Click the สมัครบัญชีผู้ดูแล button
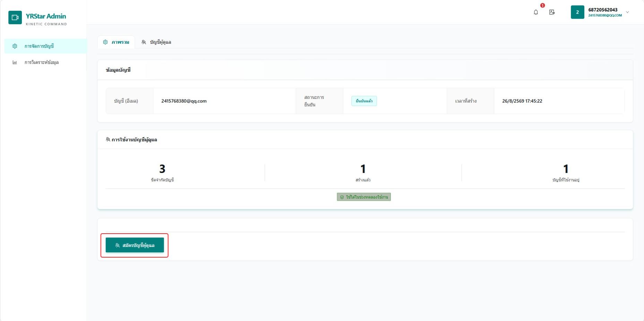 (x=135, y=245)
